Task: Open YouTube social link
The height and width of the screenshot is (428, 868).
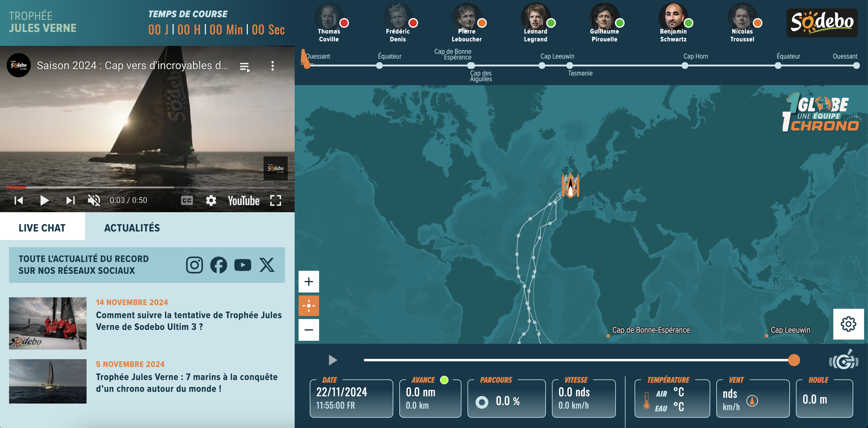Action: [x=242, y=265]
